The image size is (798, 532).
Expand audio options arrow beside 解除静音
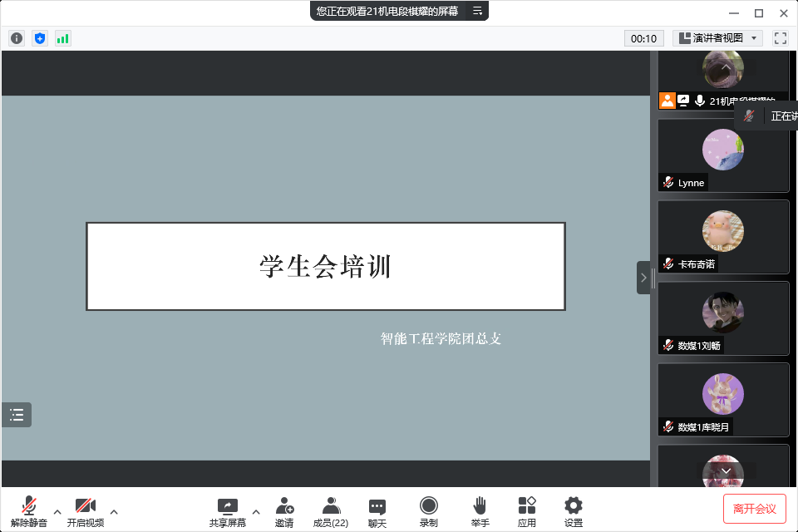[x=57, y=511]
